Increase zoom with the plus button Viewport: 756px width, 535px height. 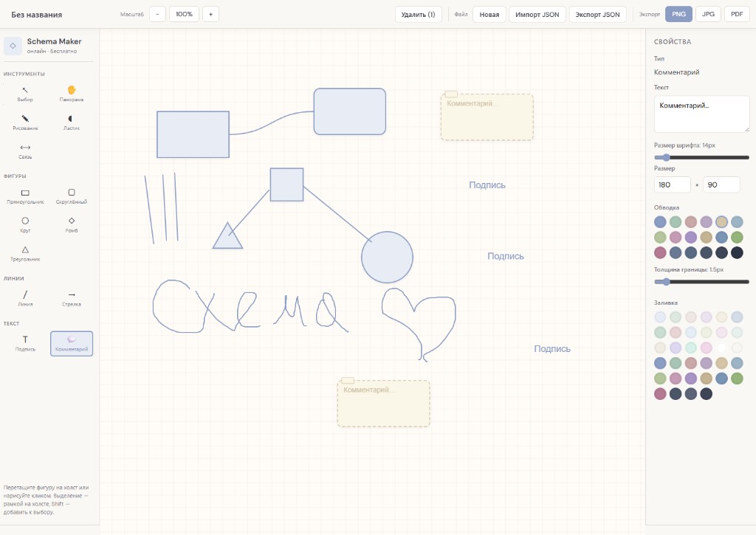pyautogui.click(x=210, y=14)
